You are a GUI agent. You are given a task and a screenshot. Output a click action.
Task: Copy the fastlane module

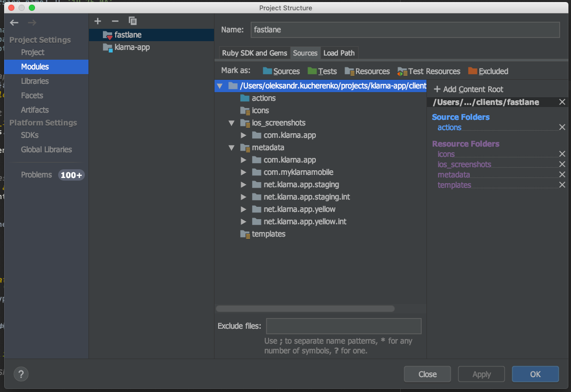pyautogui.click(x=133, y=21)
